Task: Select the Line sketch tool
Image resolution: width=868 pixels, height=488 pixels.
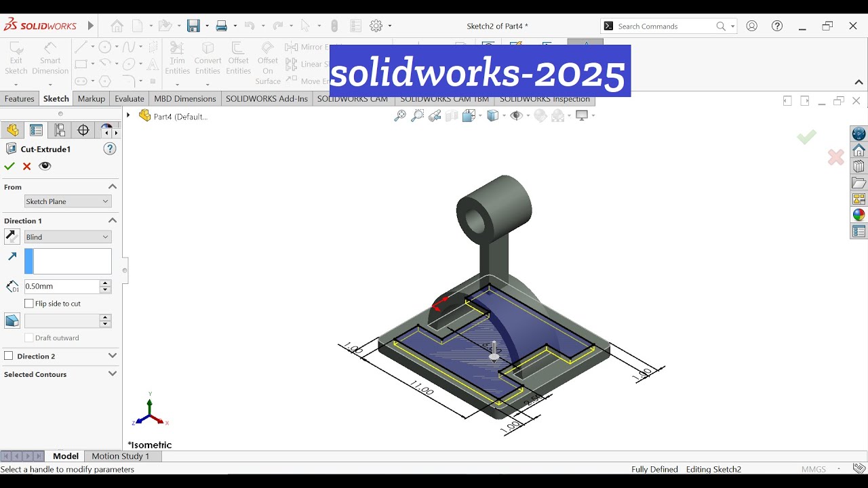Action: [81, 47]
